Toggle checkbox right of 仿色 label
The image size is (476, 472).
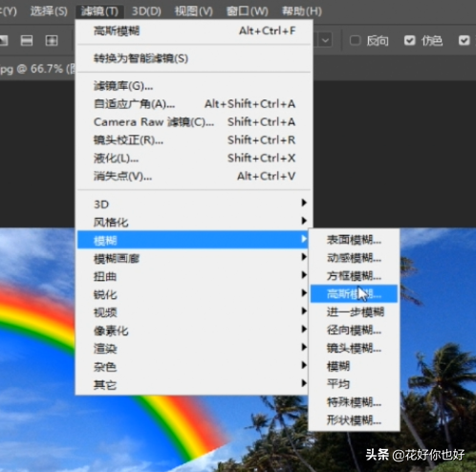[x=464, y=40]
